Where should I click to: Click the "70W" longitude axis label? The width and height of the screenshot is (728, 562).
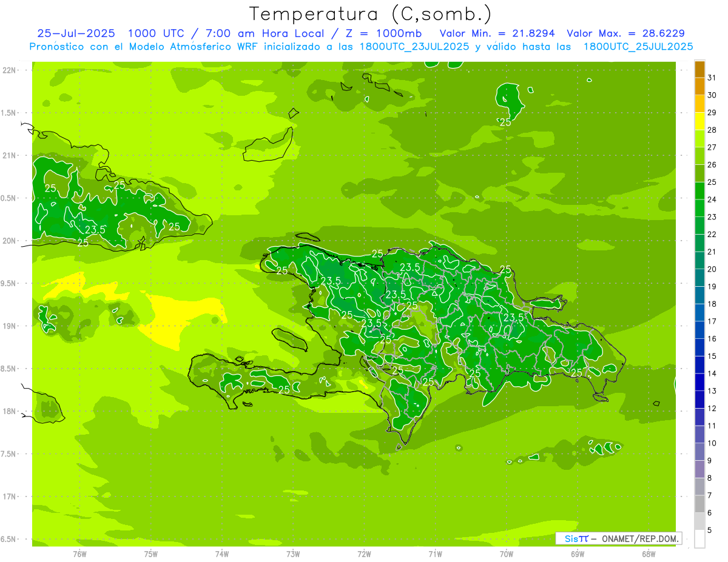(x=507, y=554)
